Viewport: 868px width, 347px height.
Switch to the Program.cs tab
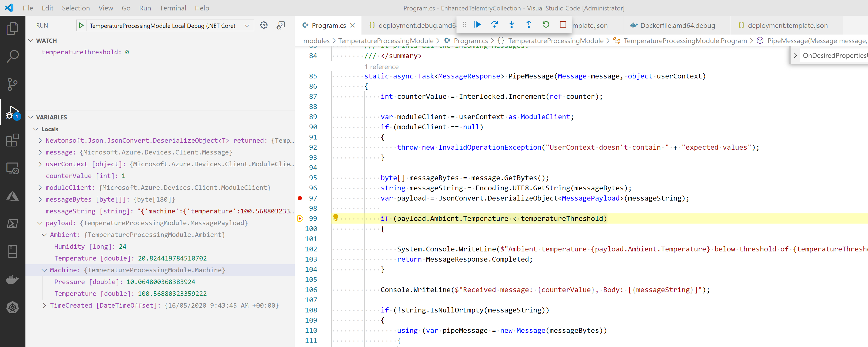329,25
